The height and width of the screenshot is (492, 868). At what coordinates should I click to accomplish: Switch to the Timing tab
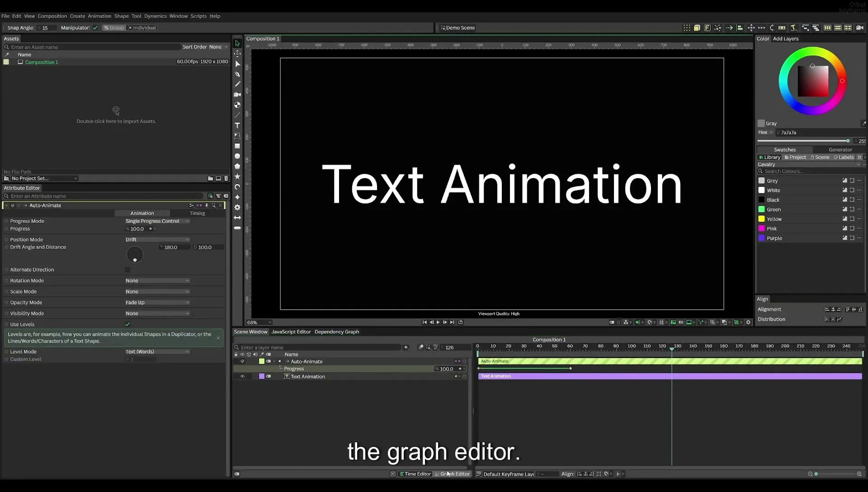click(197, 213)
